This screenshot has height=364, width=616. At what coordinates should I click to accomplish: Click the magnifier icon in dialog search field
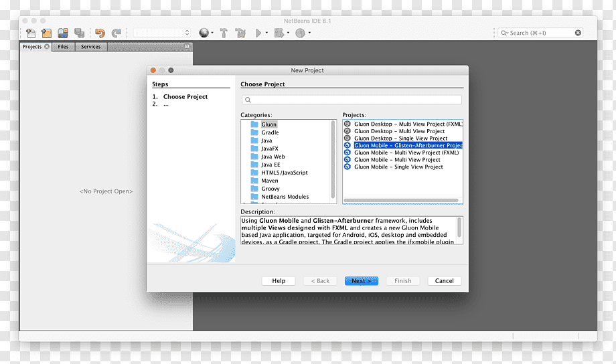click(248, 100)
